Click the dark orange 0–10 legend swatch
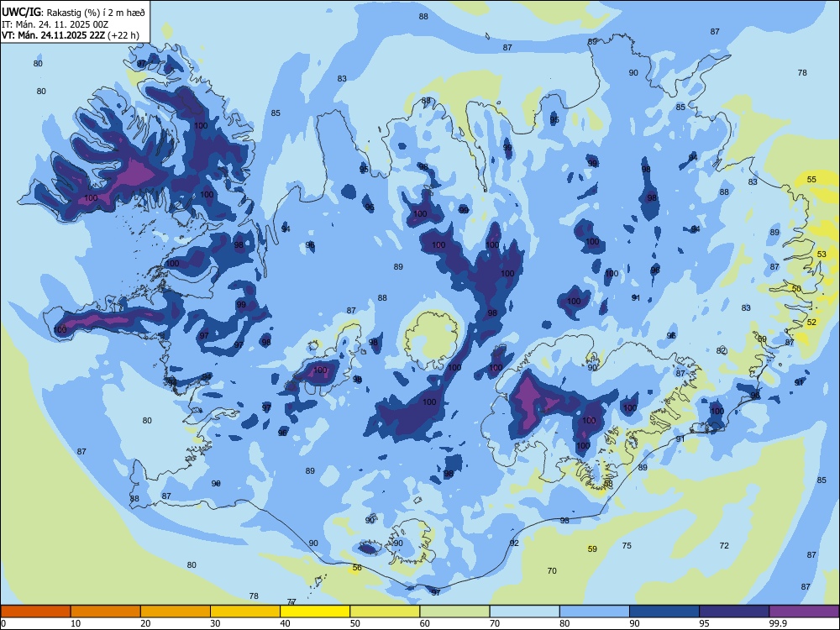 pos(35,612)
